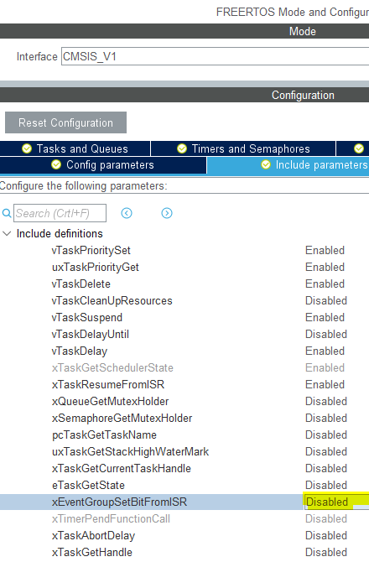
Task: Select the uxTaskPriorityGet row label
Action: (96, 268)
